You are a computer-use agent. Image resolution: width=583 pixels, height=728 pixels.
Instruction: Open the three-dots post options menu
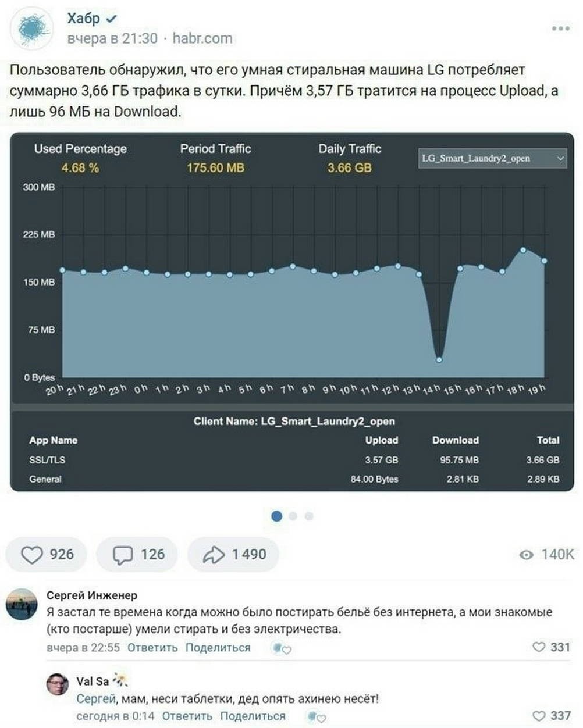[x=560, y=28]
